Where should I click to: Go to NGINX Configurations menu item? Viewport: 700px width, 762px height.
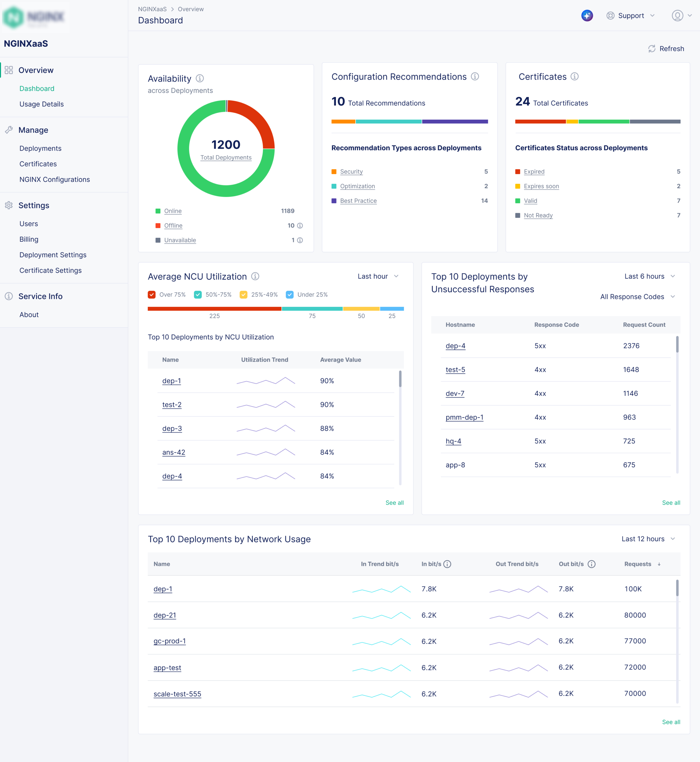coord(54,179)
